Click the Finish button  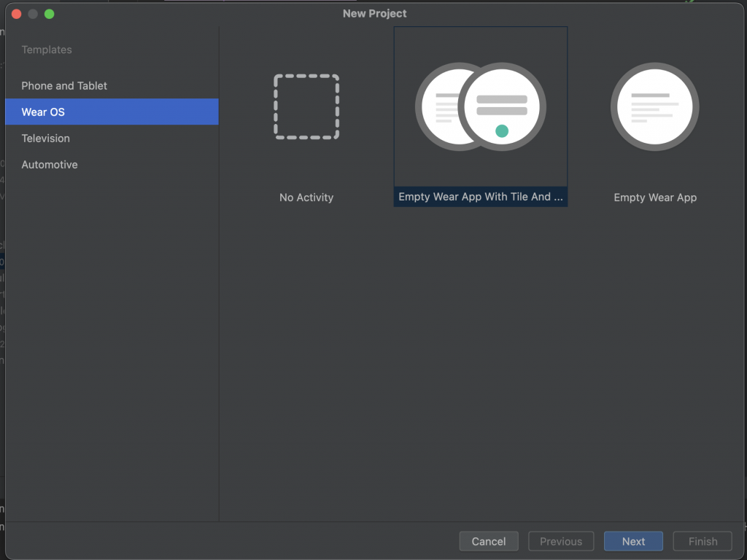pos(703,541)
